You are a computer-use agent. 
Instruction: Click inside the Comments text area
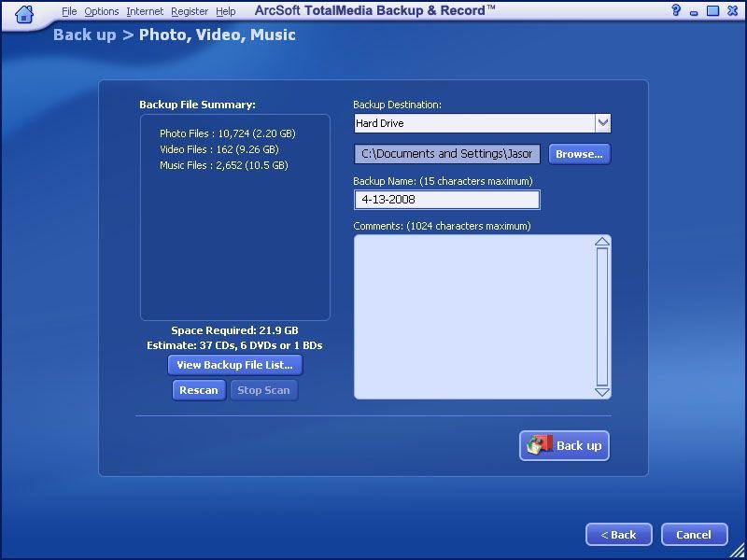click(x=474, y=317)
